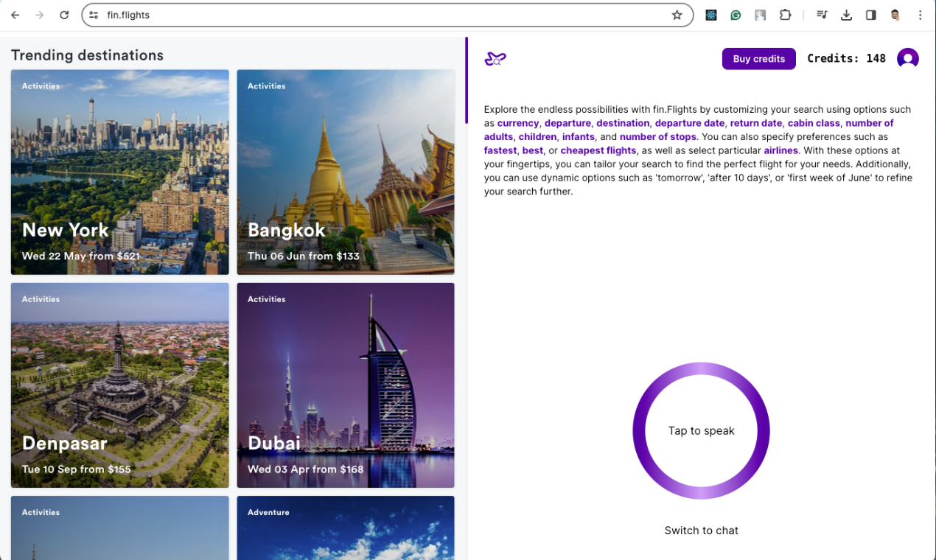Click the fin.flights airplane logo
The height and width of the screenshot is (560, 936).
point(495,58)
